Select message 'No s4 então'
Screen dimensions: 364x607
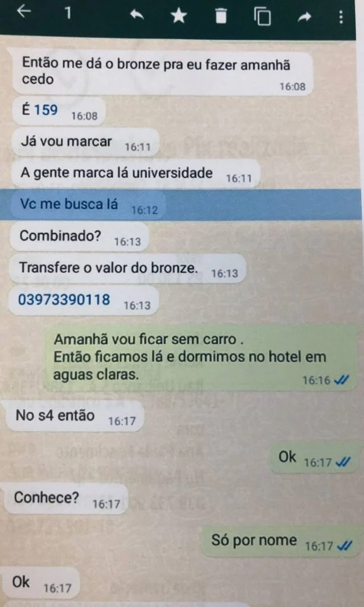(75, 416)
